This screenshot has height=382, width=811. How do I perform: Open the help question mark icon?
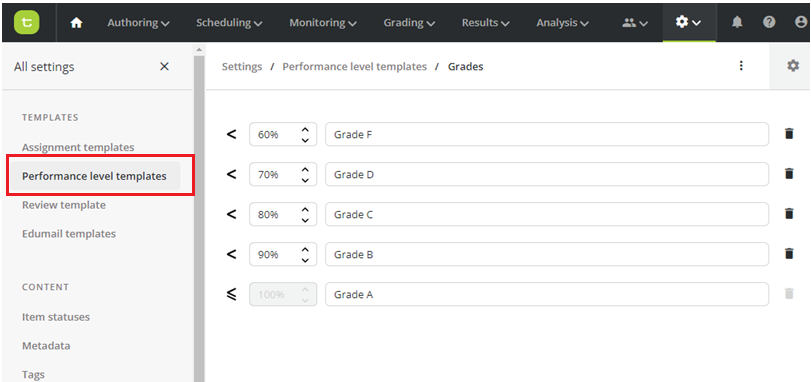click(x=769, y=22)
